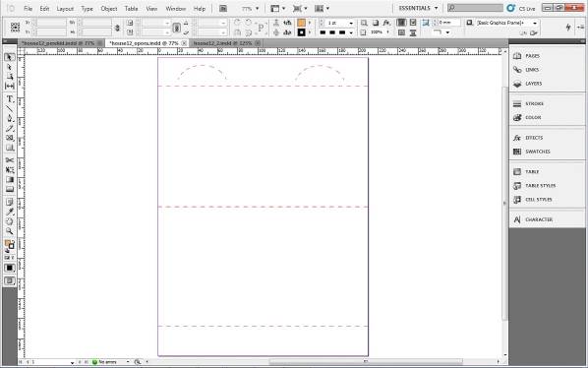Open the Table menu
The width and height of the screenshot is (588, 368).
coord(131,8)
